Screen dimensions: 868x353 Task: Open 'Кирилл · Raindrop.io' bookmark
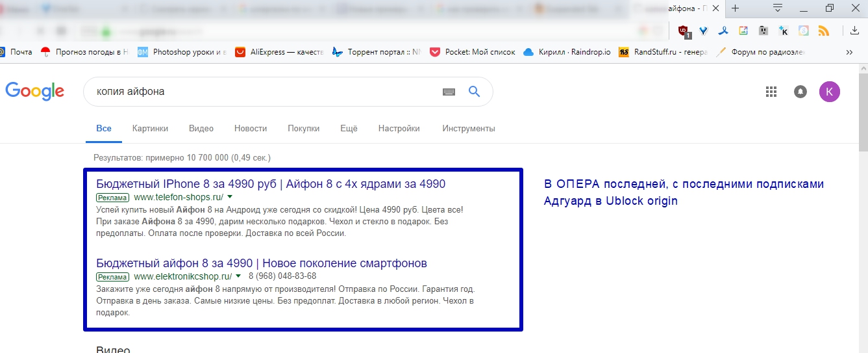click(567, 52)
